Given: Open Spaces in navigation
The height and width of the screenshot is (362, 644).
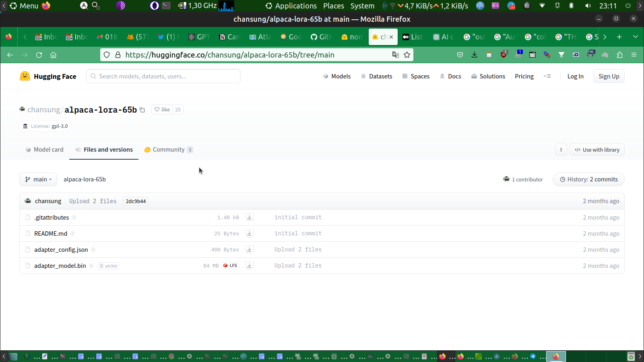Looking at the screenshot, I should [x=416, y=76].
